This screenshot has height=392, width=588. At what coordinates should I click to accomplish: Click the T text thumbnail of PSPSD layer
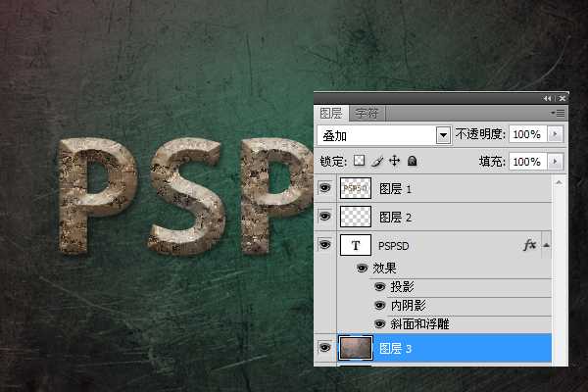point(356,245)
